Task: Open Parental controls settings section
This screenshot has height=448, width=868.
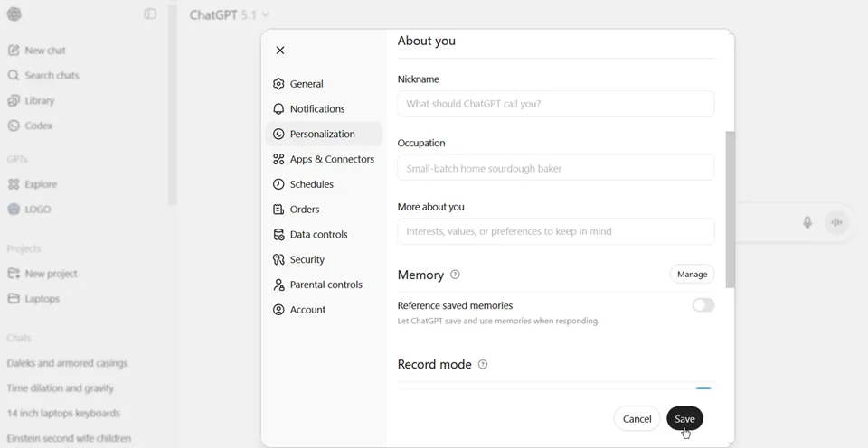Action: pyautogui.click(x=325, y=285)
